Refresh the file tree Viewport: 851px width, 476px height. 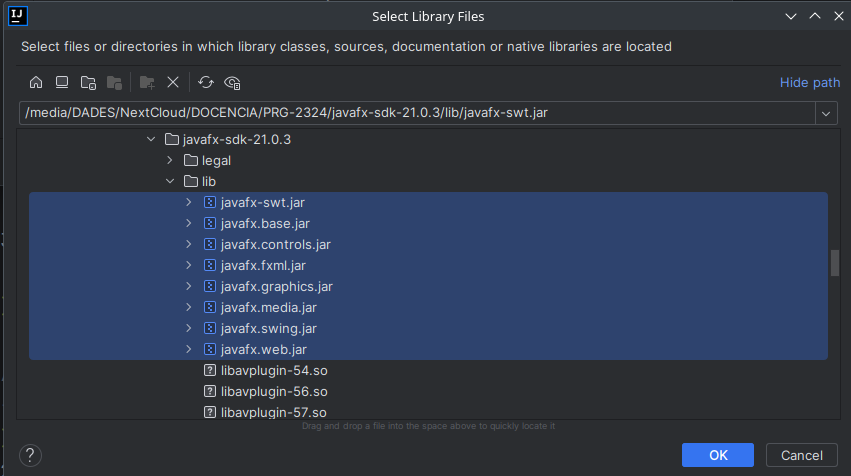206,82
